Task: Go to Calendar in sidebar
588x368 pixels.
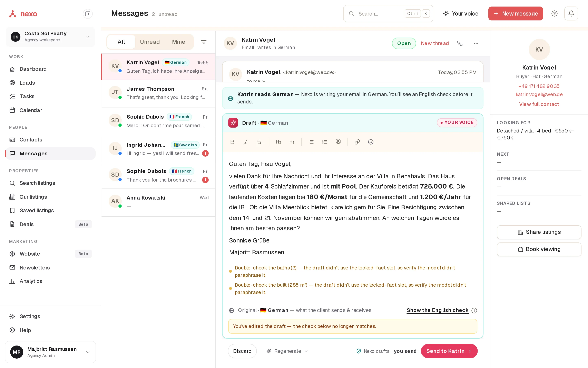Action: click(50, 110)
